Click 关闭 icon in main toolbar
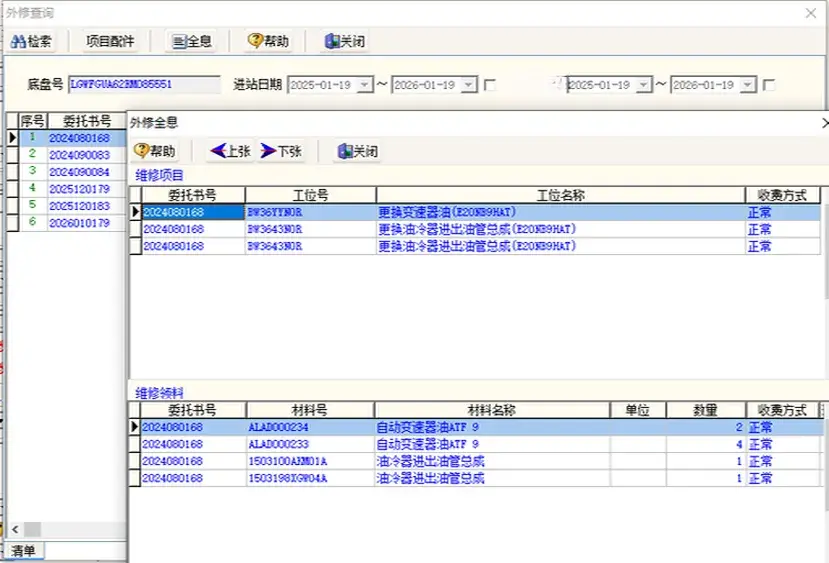This screenshot has width=829, height=563. (x=331, y=41)
